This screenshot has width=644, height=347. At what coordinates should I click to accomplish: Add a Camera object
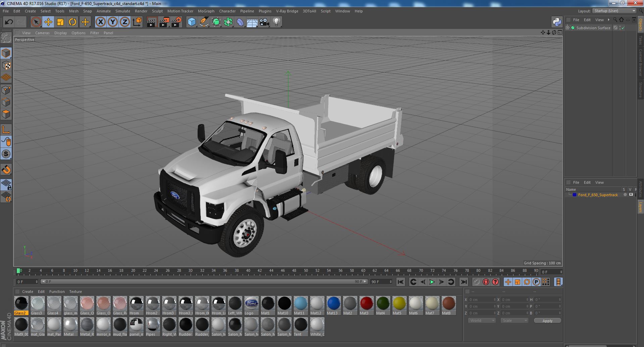click(x=264, y=22)
